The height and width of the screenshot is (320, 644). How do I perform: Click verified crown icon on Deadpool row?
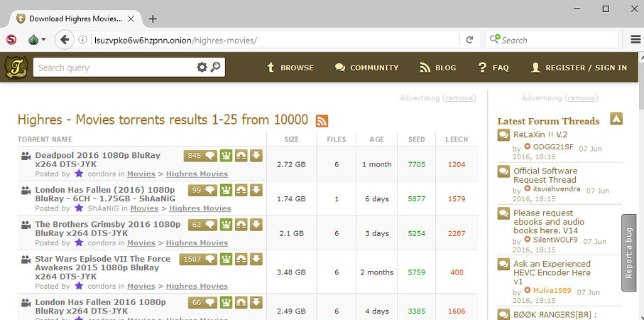226,156
